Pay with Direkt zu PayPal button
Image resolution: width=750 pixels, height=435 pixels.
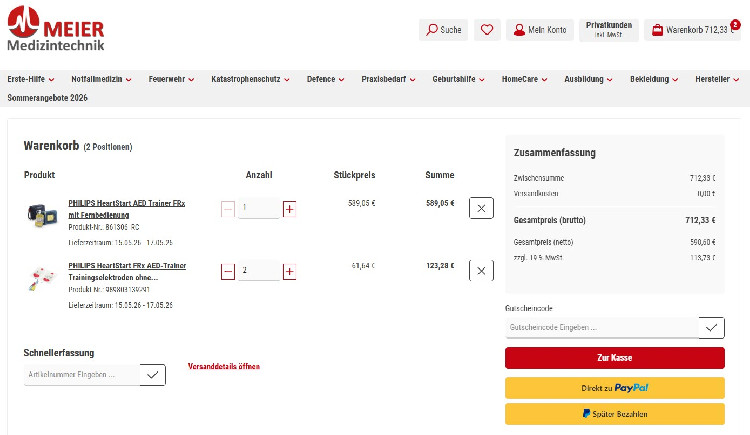tap(615, 388)
